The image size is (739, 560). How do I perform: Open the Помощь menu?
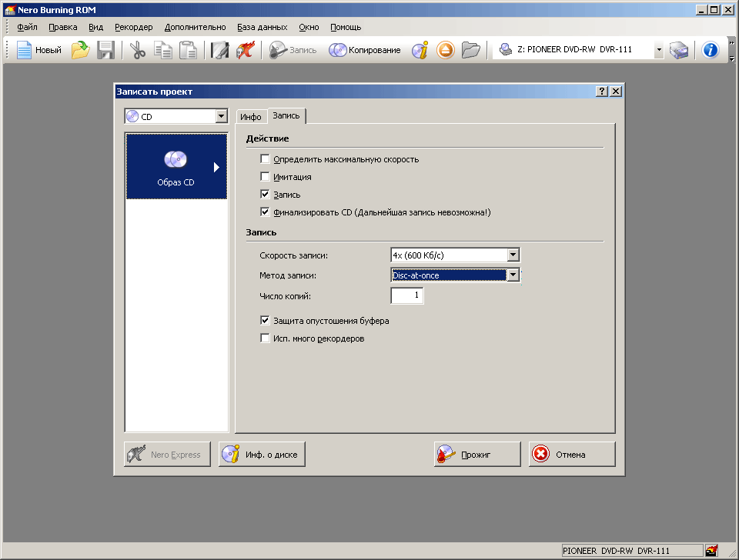[x=346, y=27]
